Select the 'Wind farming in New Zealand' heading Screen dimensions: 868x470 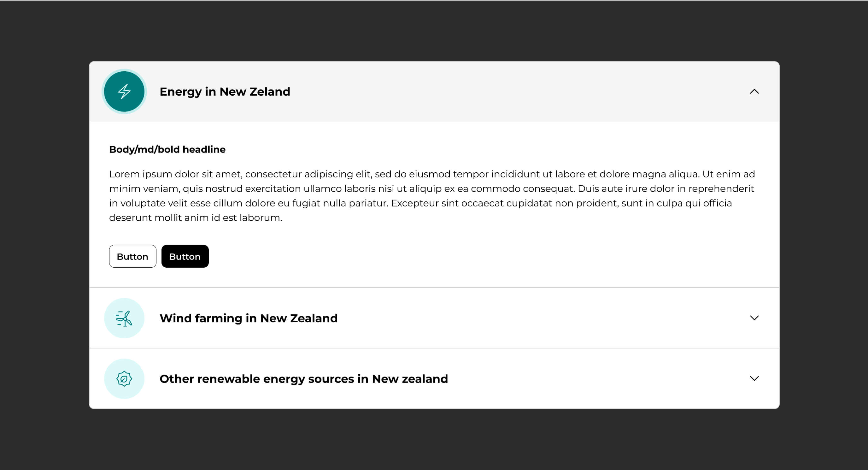pos(249,318)
